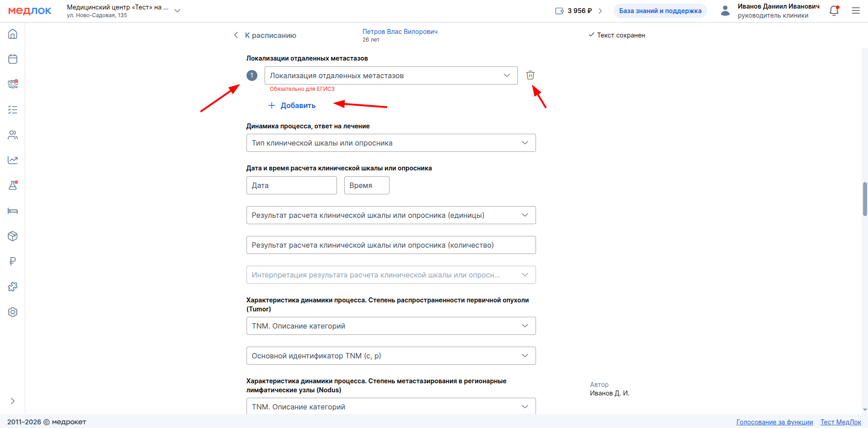Delete the metastasis localization row

tap(530, 75)
